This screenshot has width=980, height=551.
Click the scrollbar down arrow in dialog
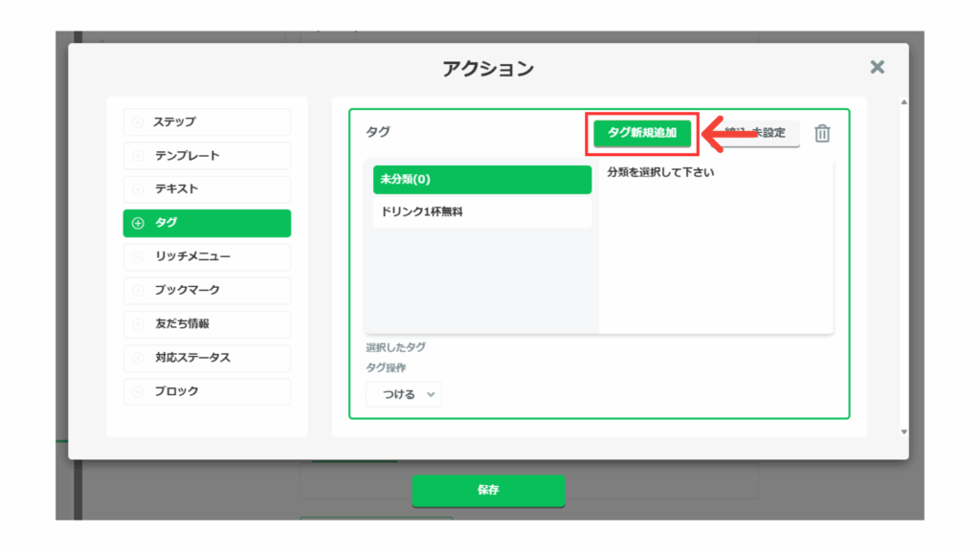[x=904, y=432]
